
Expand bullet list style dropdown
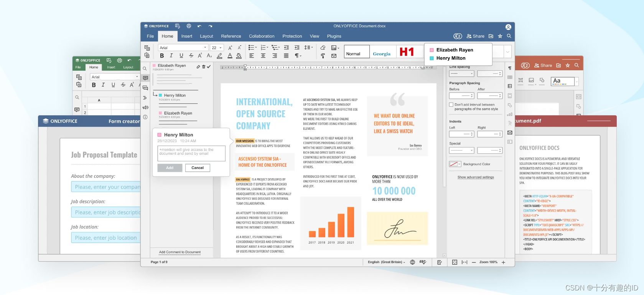tap(256, 48)
